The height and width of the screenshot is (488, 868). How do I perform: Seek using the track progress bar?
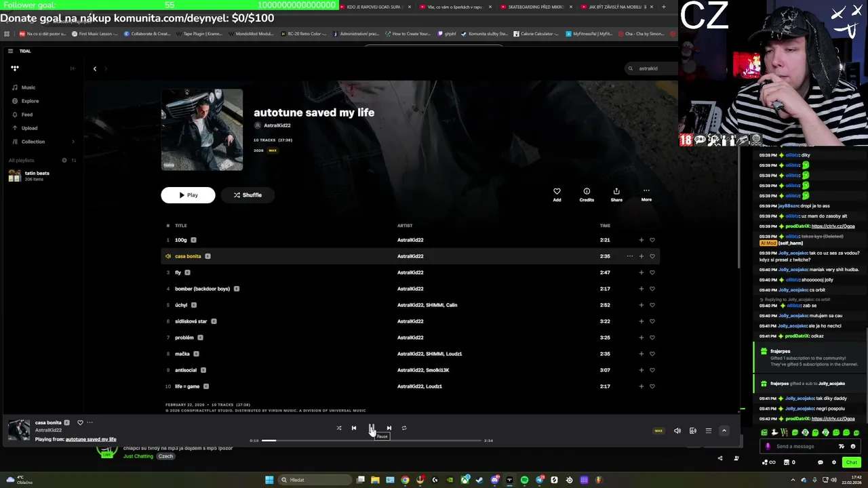pyautogui.click(x=372, y=441)
